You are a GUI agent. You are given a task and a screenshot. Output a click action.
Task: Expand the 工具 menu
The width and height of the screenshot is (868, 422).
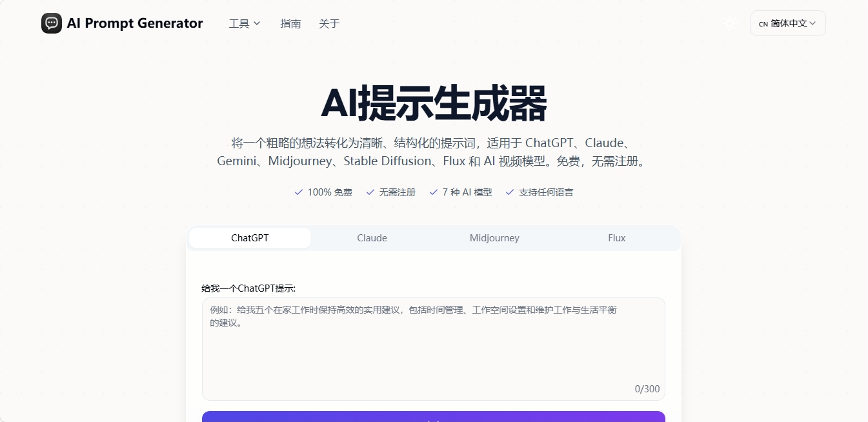point(245,23)
